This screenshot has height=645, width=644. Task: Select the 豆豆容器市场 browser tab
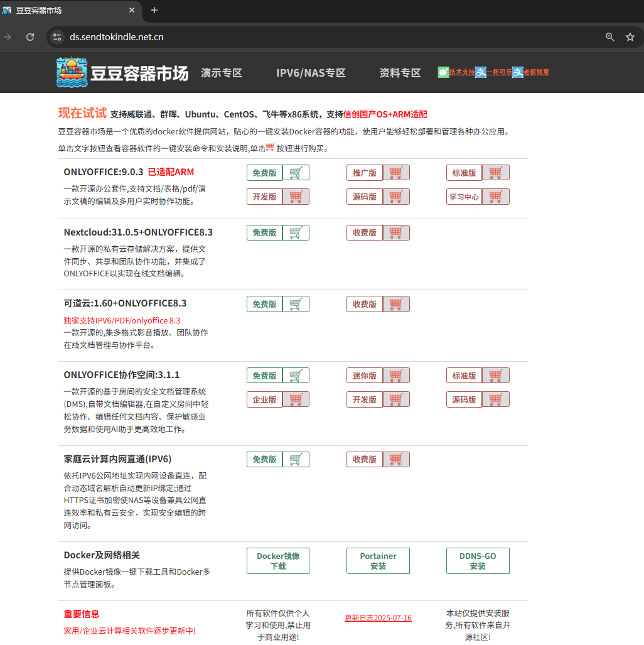click(x=70, y=10)
